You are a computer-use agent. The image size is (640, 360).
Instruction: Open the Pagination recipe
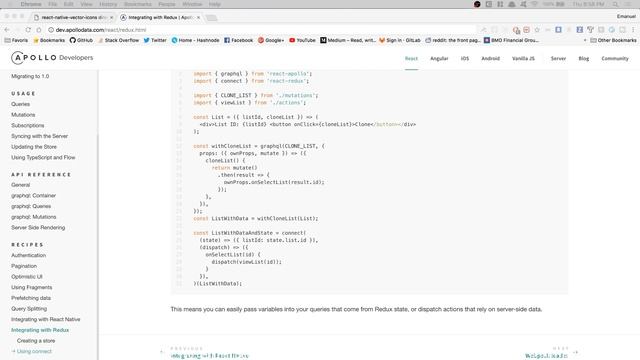(x=24, y=266)
